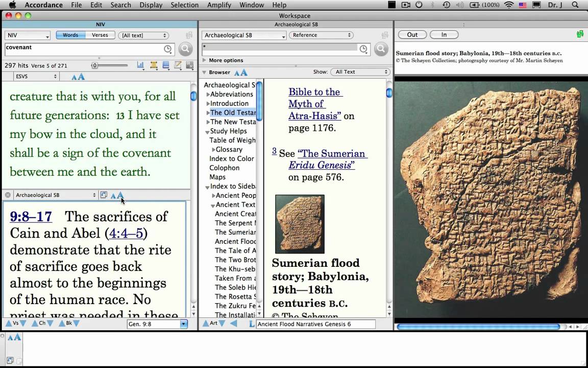Open the analysis graph (bar chart) menu
The image size is (588, 368).
(x=141, y=65)
